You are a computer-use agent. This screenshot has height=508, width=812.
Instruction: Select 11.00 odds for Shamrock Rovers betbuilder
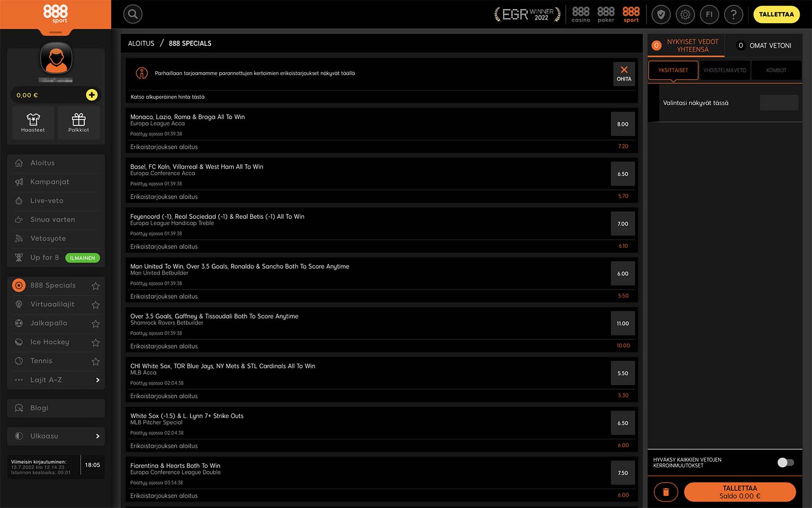[x=623, y=323]
